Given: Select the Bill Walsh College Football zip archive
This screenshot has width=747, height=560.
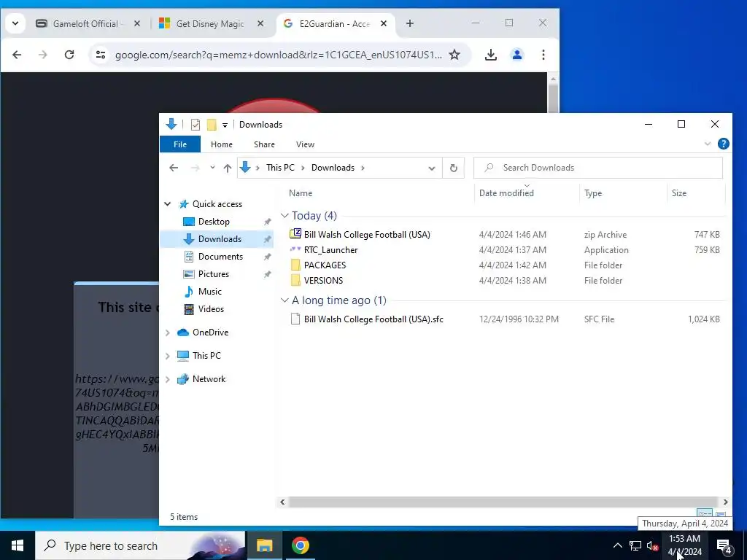Looking at the screenshot, I should (367, 234).
